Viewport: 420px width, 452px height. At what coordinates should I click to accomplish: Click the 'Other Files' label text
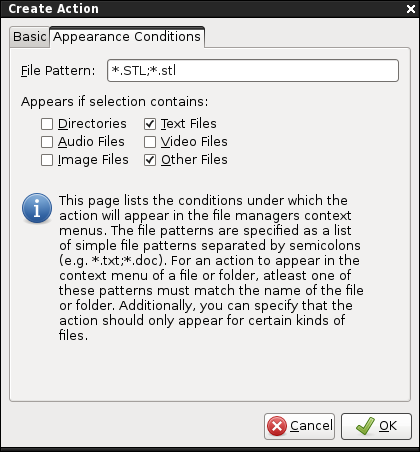tap(194, 160)
